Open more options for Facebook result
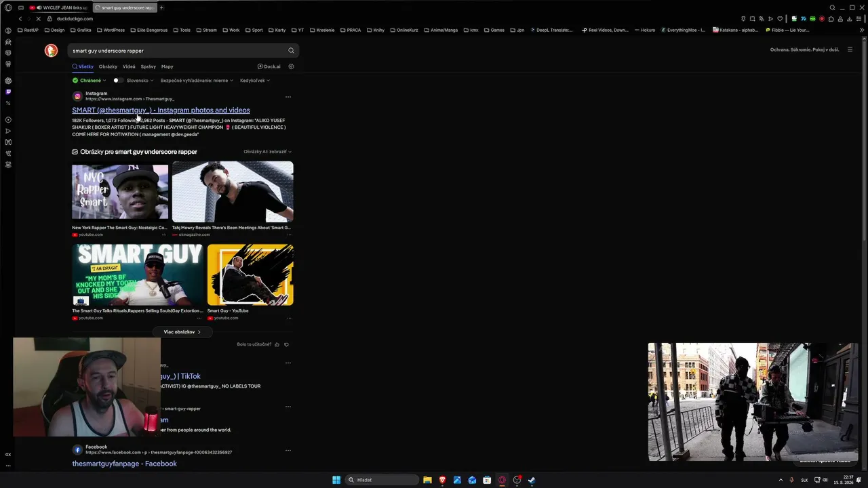Image resolution: width=868 pixels, height=488 pixels. pos(288,450)
